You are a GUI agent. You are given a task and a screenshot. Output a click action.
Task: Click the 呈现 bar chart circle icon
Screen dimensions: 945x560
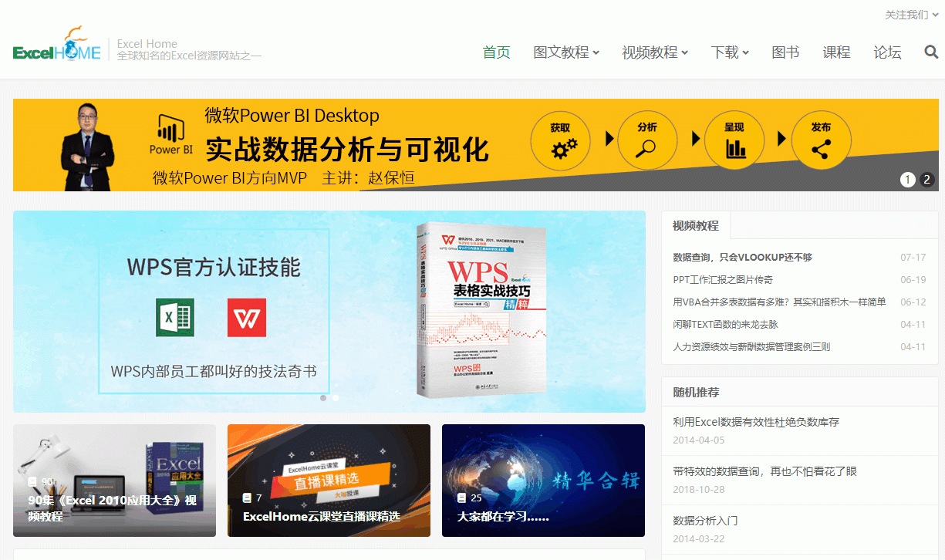point(734,141)
